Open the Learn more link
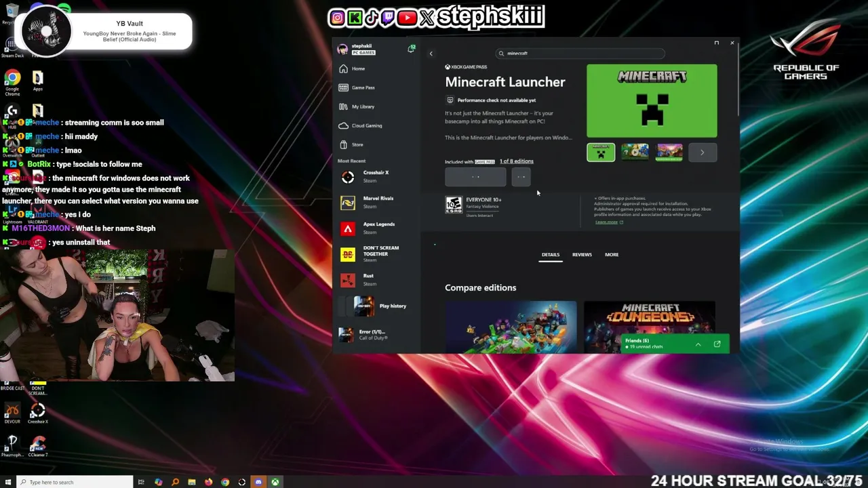The width and height of the screenshot is (868, 488). [x=607, y=222]
